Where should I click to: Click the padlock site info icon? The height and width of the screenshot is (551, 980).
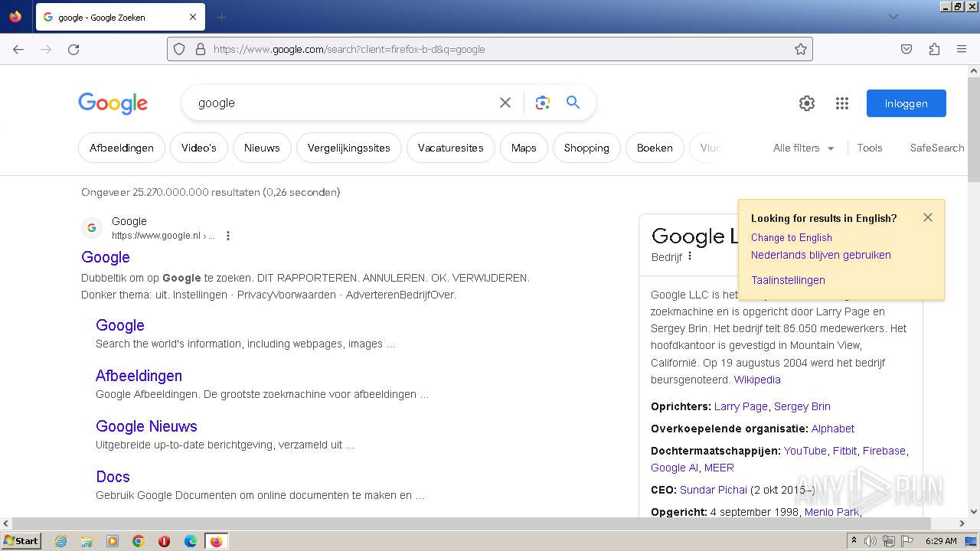(201, 49)
